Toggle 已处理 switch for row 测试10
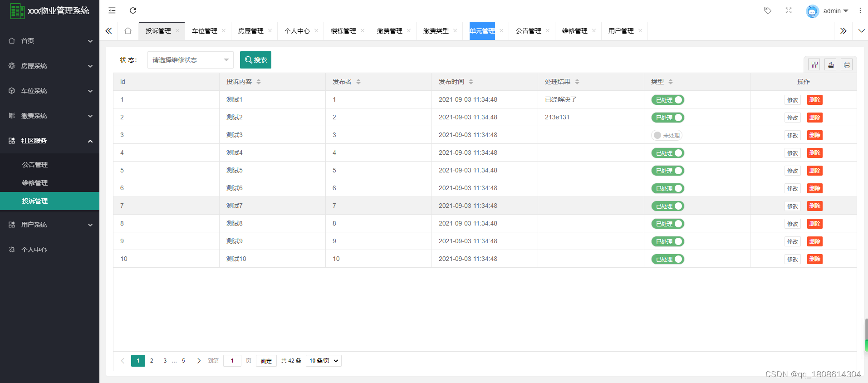 (x=668, y=259)
